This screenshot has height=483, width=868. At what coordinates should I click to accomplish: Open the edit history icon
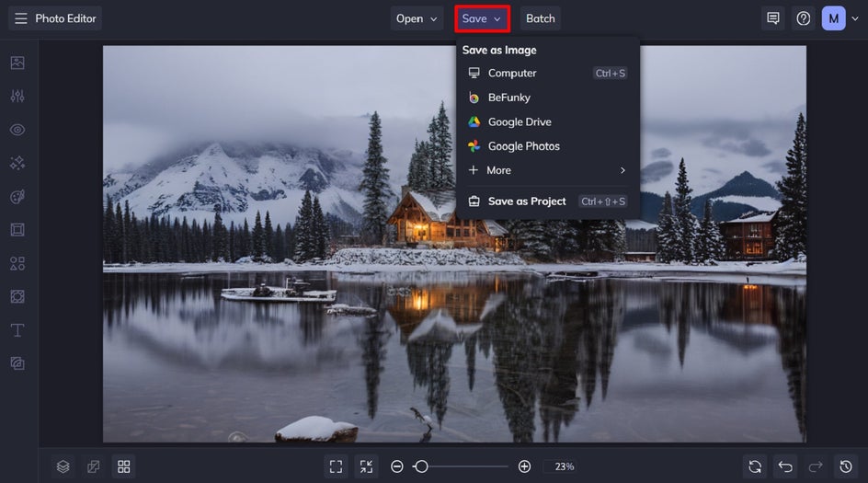pyautogui.click(x=846, y=466)
